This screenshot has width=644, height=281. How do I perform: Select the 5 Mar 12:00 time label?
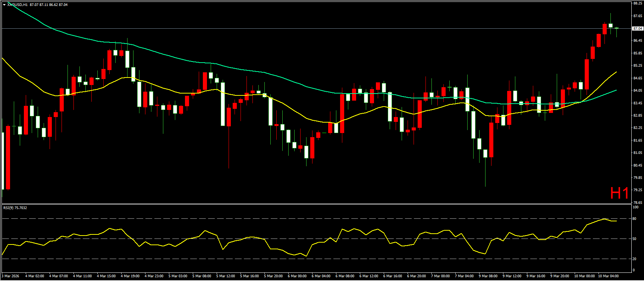[226, 276]
